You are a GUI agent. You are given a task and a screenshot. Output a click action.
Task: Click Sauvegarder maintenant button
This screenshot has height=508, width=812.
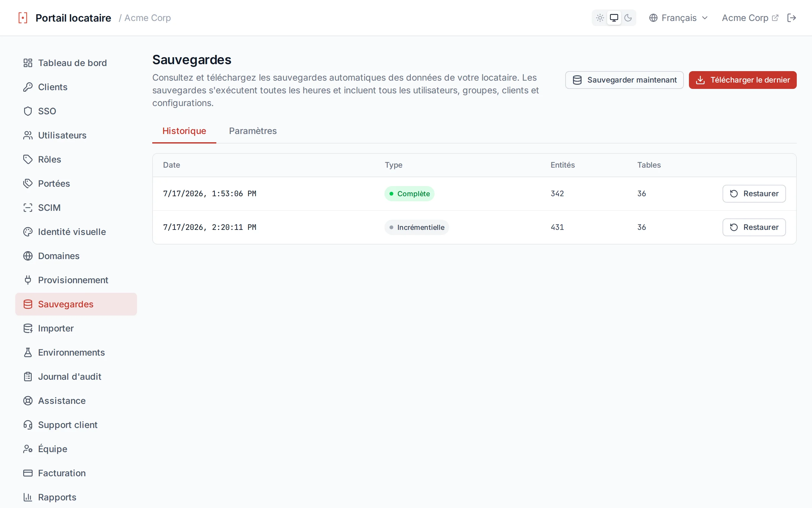point(624,80)
